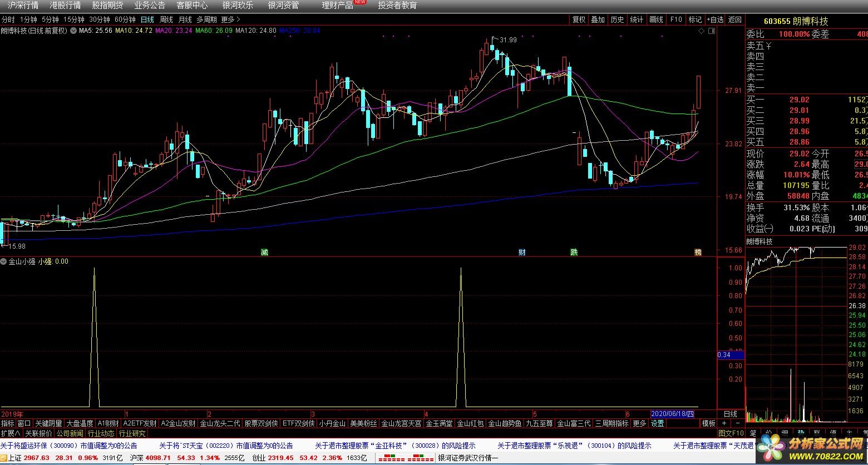This screenshot has height=465, width=868.
Task: Select 月线 monthly chart
Action: click(185, 19)
